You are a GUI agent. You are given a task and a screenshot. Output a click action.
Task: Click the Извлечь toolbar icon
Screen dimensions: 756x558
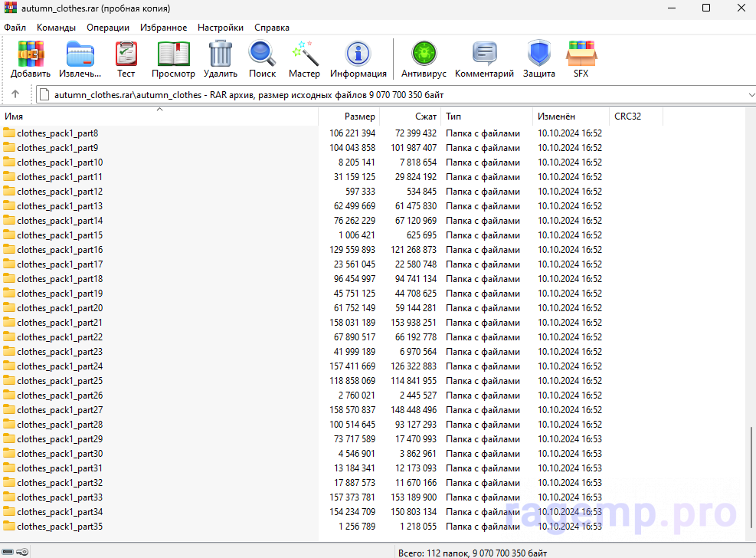[x=80, y=54]
